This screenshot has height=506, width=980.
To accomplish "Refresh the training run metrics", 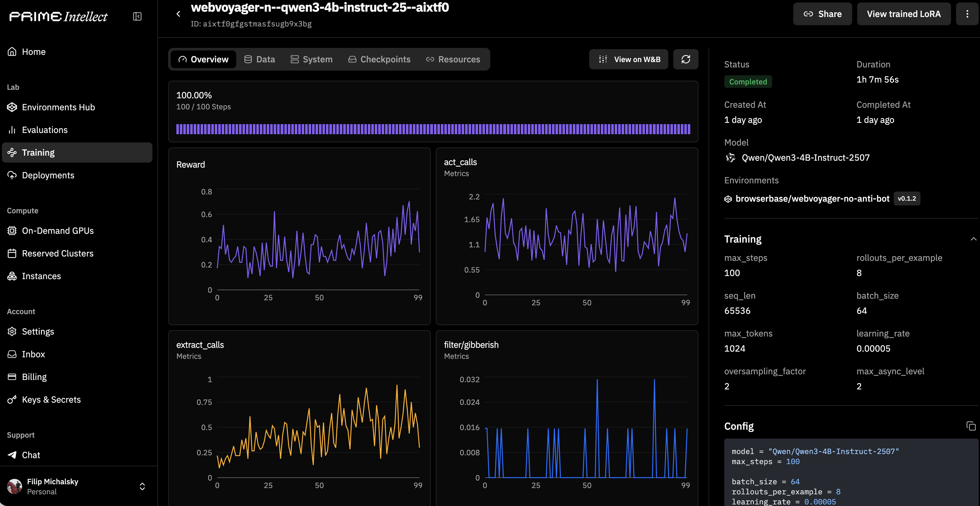I will (x=686, y=59).
